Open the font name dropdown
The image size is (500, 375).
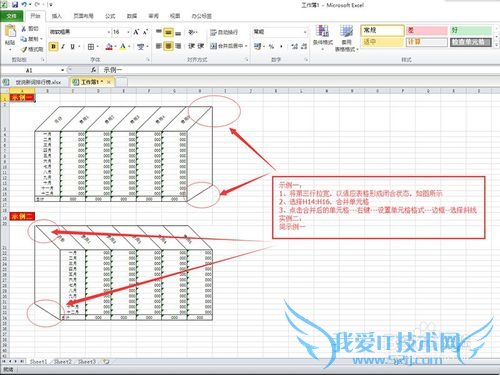(x=108, y=32)
